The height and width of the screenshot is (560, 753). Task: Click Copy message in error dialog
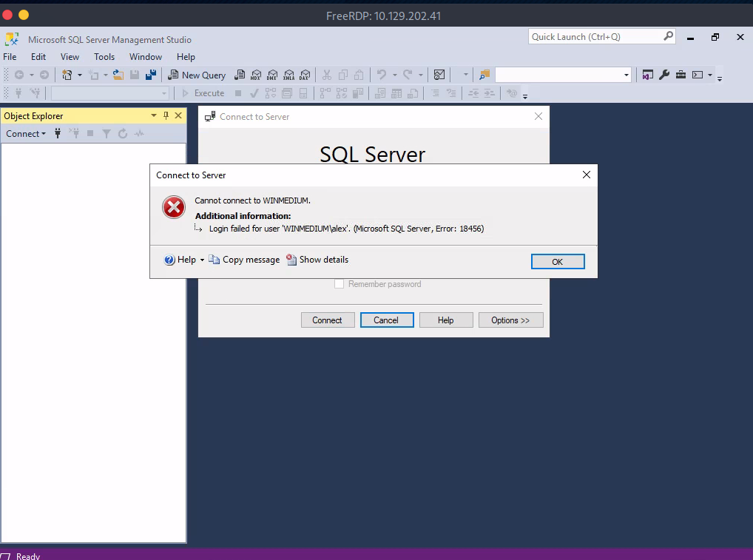pyautogui.click(x=244, y=260)
